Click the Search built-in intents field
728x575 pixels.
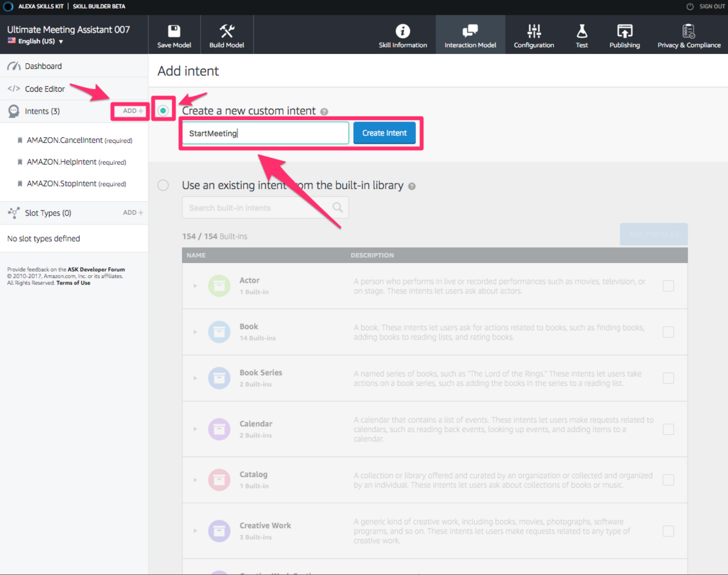coord(266,208)
